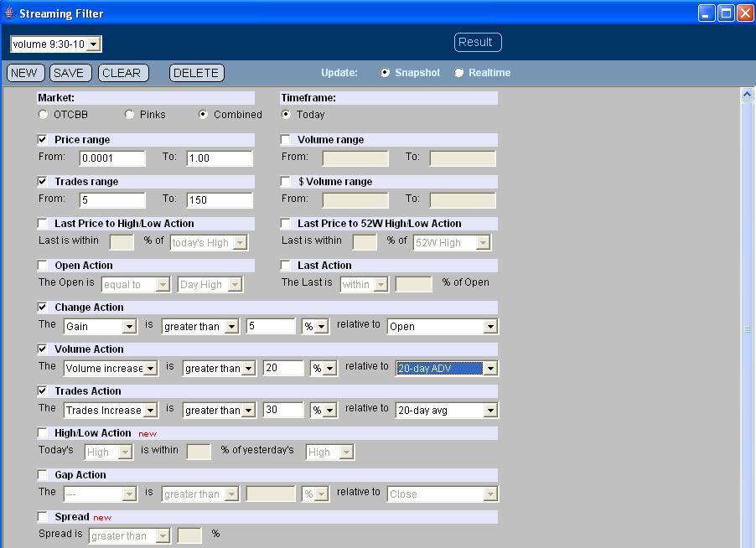Click Volume Action value field showing 20
This screenshot has width=756, height=548.
[283, 368]
